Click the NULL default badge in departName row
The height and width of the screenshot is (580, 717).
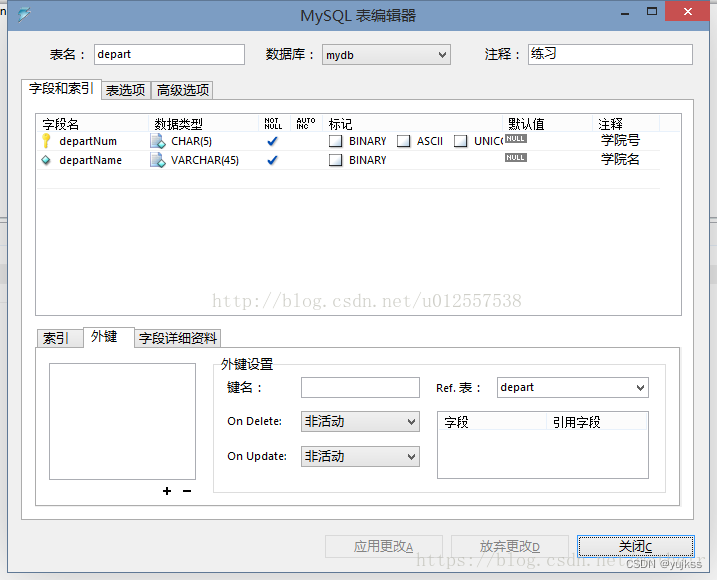tap(516, 157)
